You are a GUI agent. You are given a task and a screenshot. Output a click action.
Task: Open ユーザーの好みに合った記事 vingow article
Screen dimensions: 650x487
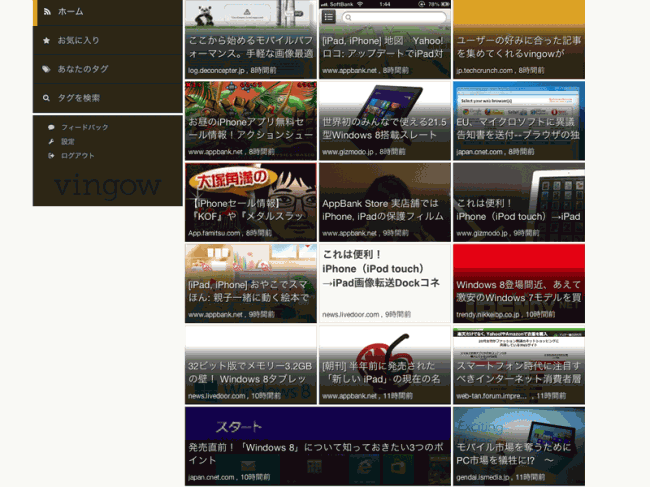point(519,39)
